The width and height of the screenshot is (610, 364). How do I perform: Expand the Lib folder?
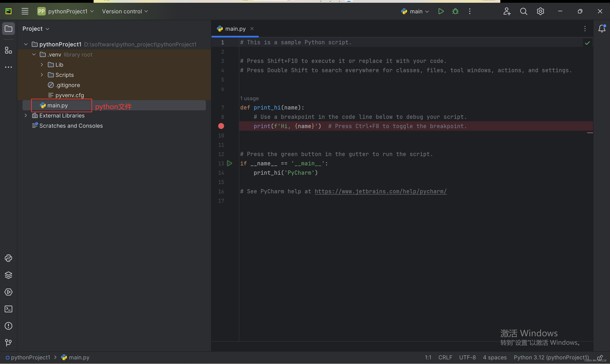42,65
